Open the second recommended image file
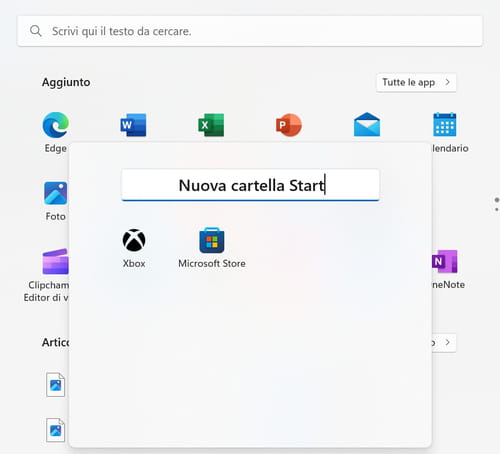Viewport: 500px width, 454px height. pos(55,430)
